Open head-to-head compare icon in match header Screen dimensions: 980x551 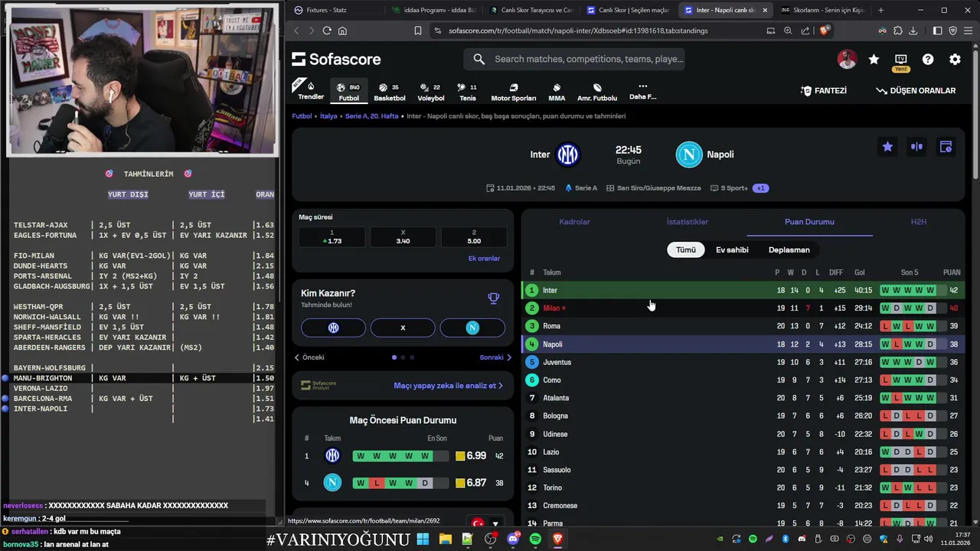click(916, 147)
